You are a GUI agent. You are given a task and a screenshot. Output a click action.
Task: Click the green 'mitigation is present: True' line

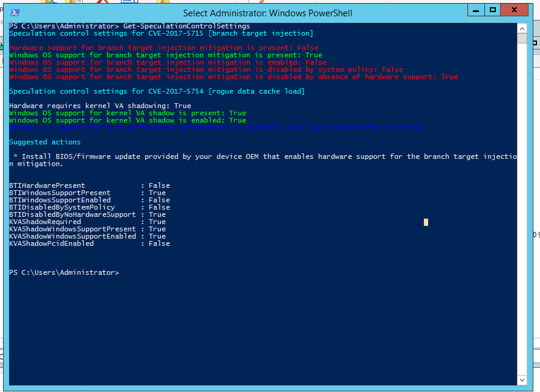point(166,55)
